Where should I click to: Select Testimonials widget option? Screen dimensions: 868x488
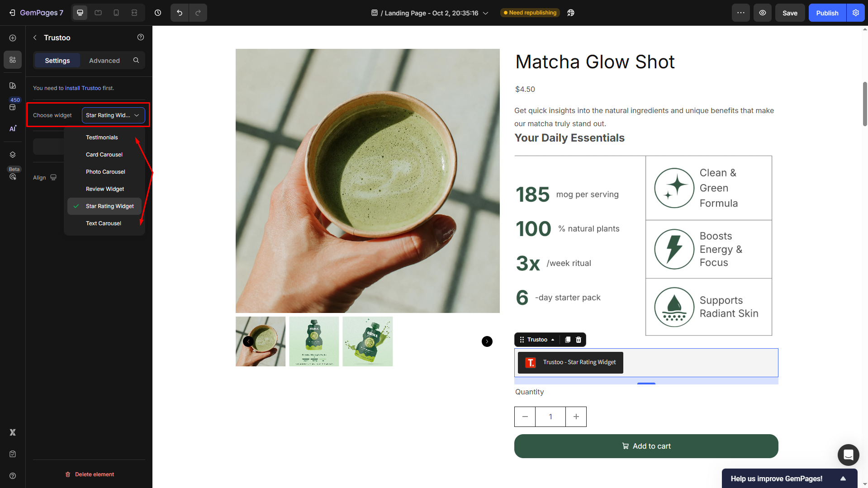point(102,137)
